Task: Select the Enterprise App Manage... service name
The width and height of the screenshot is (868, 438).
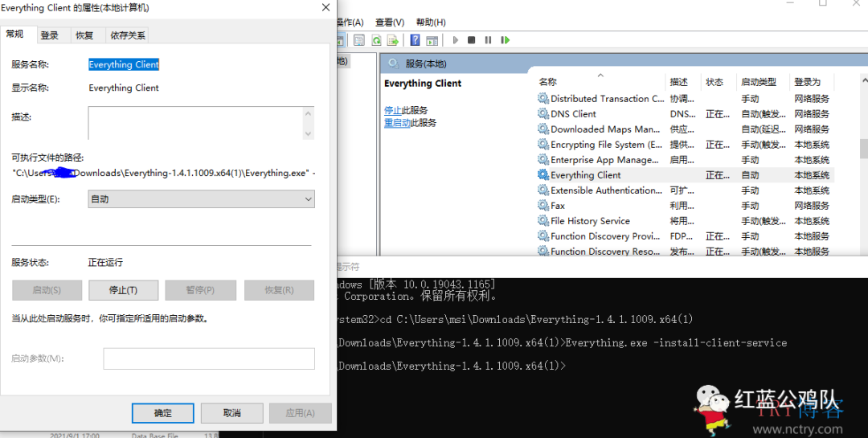Action: [x=604, y=160]
